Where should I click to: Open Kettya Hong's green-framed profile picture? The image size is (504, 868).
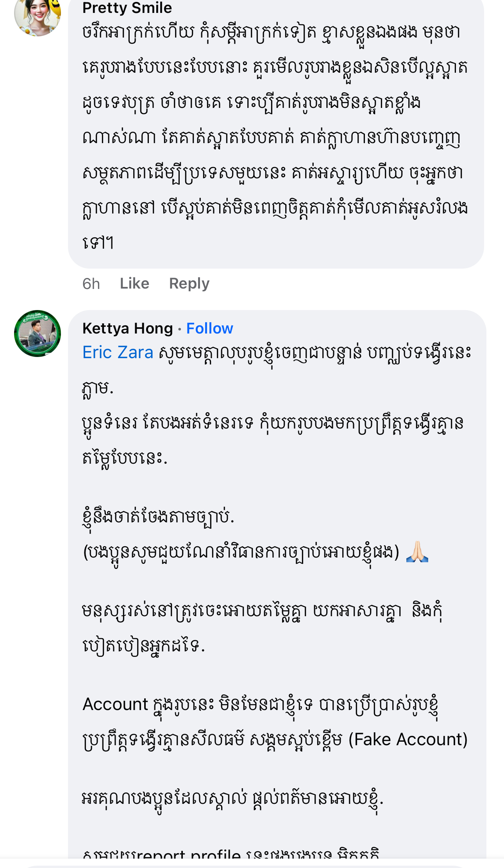[38, 334]
